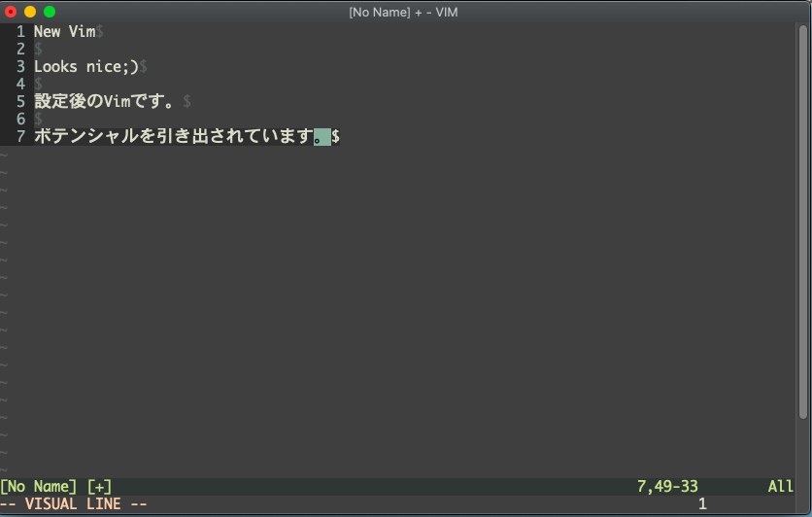812x517 pixels.
Task: Click line number 2 in the gutter
Action: (x=20, y=50)
